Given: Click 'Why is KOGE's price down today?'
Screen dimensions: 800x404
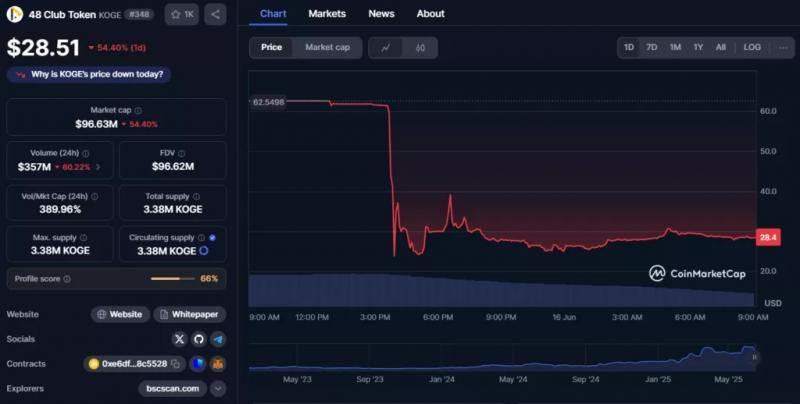Looking at the screenshot, I should pos(89,74).
